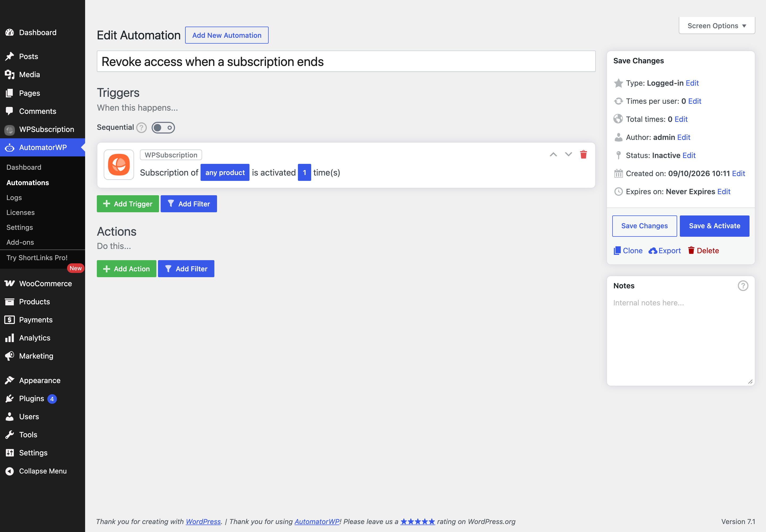Open AutomatorWP menu in sidebar
Screen dimensions: 766x532
pos(42,148)
